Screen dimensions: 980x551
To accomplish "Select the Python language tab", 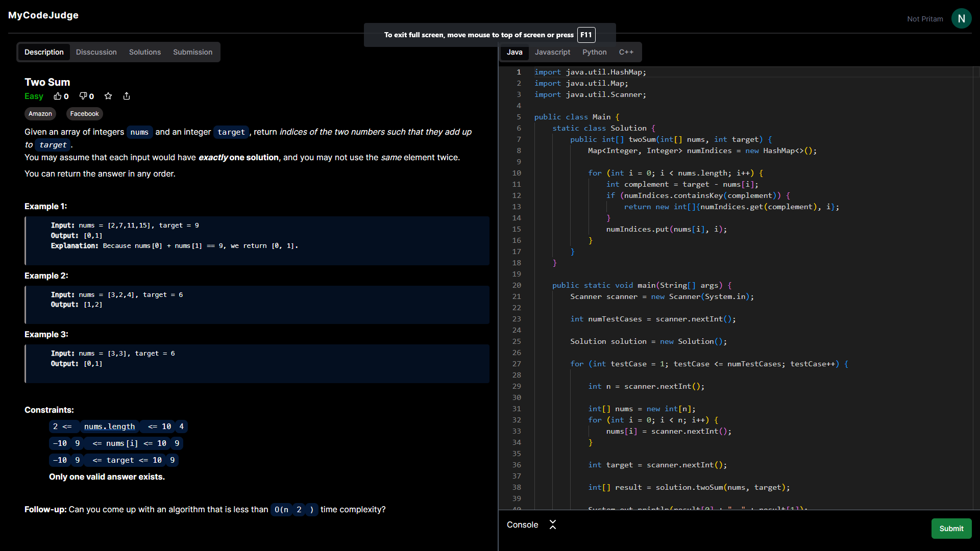I will [594, 52].
